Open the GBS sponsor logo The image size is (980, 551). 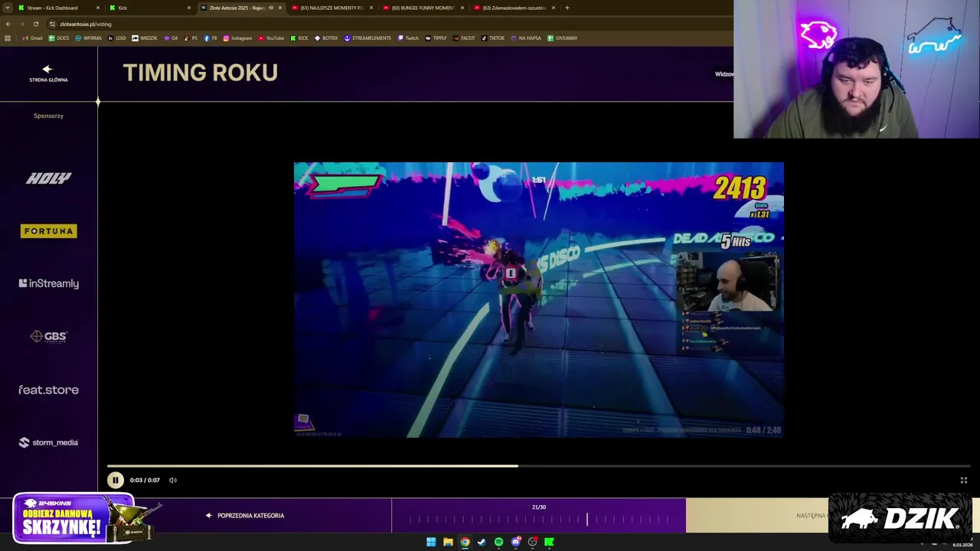48,336
